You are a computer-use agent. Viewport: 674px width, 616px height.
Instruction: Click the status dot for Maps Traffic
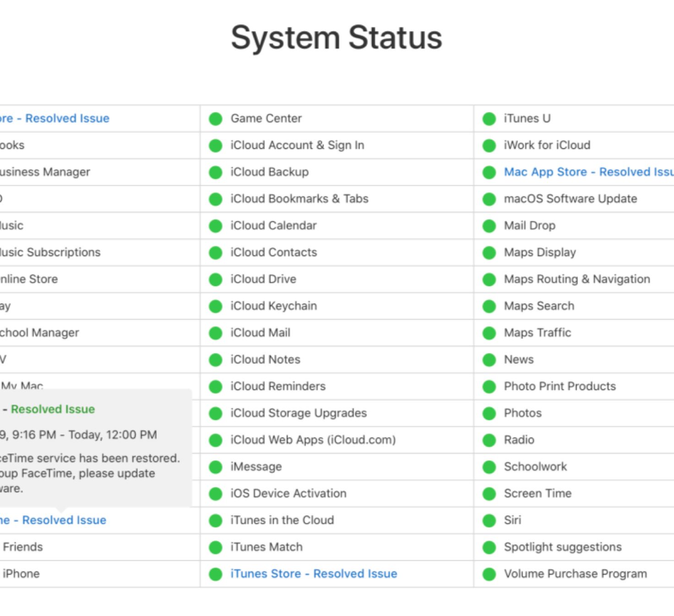pyautogui.click(x=489, y=333)
